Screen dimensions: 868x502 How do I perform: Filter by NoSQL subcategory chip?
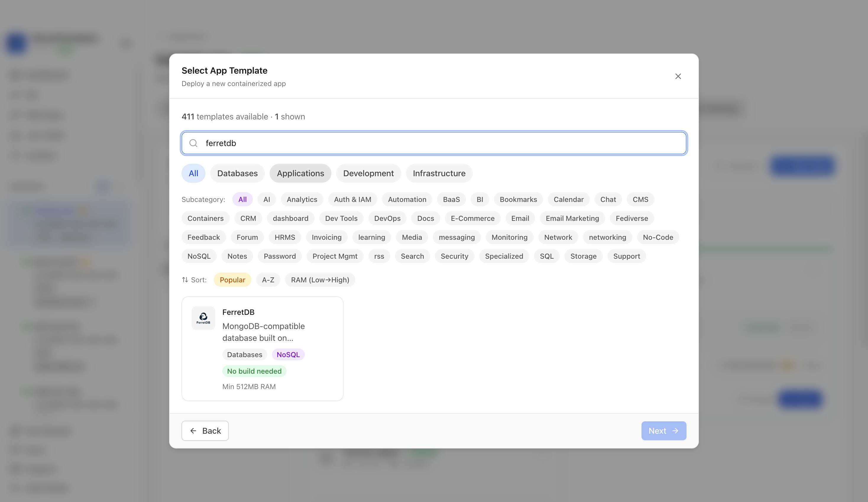(199, 256)
